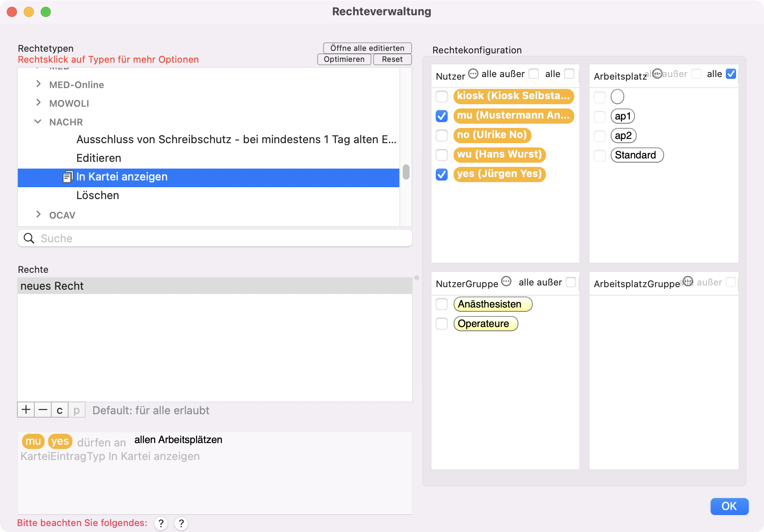Click the options icon next to Arbeitsplatz
This screenshot has width=764, height=532.
tap(657, 74)
